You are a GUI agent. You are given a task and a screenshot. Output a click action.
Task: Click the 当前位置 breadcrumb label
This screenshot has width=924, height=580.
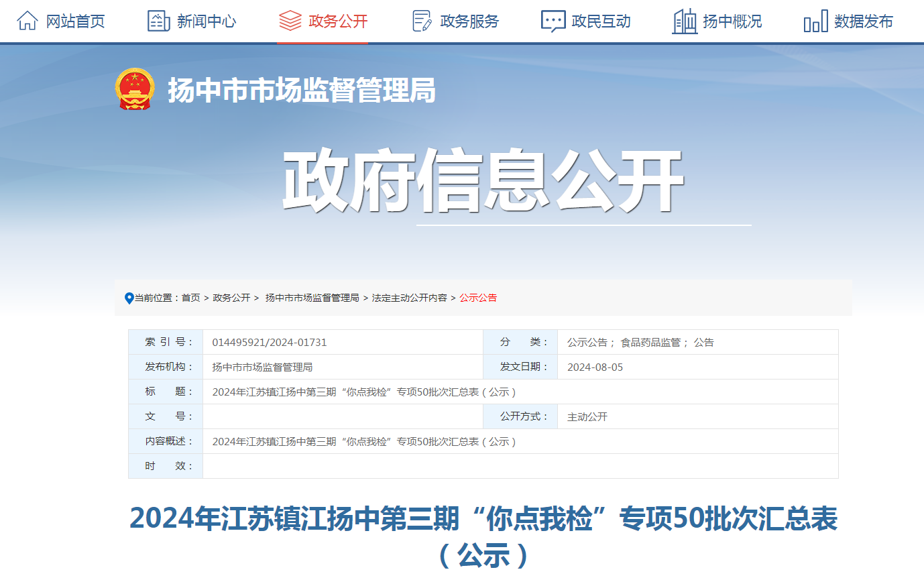point(158,298)
